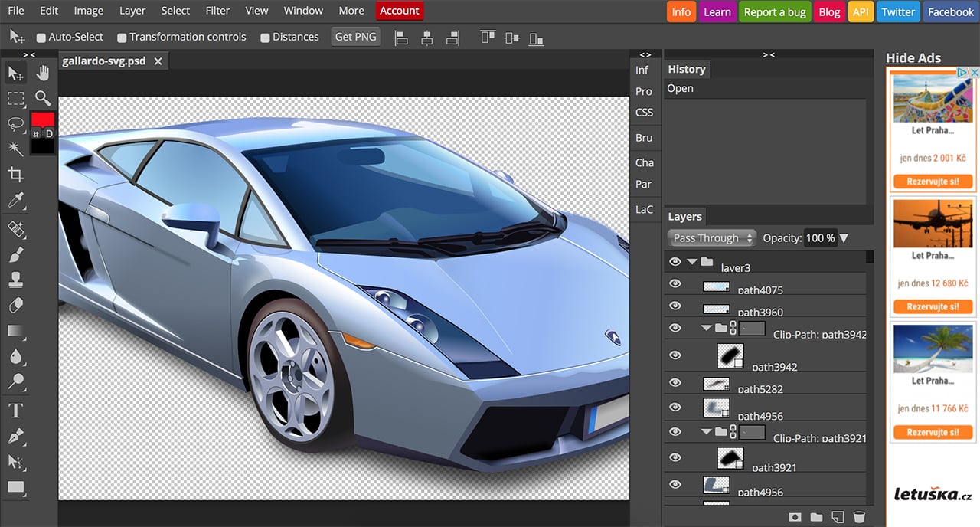The width and height of the screenshot is (980, 527).
Task: Collapse the Clip-Path: path3942 group
Action: click(706, 328)
